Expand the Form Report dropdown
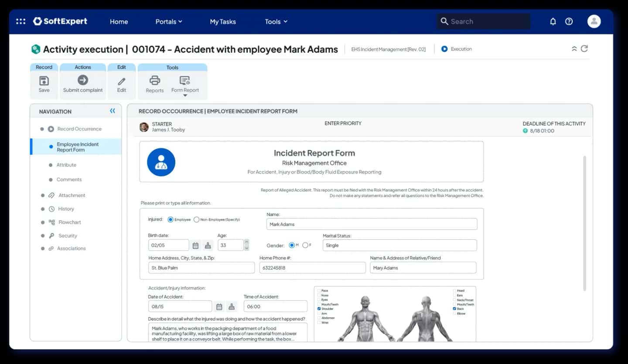 (x=185, y=95)
